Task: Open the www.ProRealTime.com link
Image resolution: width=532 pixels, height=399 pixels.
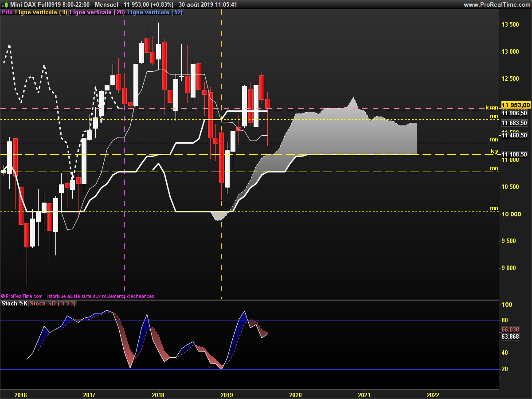Action: [497, 4]
